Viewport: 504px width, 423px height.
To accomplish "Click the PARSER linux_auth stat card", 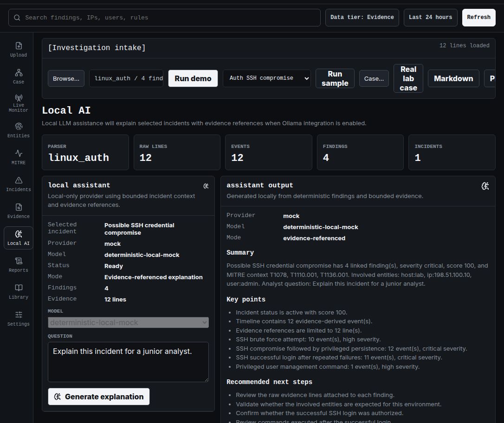I will (85, 152).
